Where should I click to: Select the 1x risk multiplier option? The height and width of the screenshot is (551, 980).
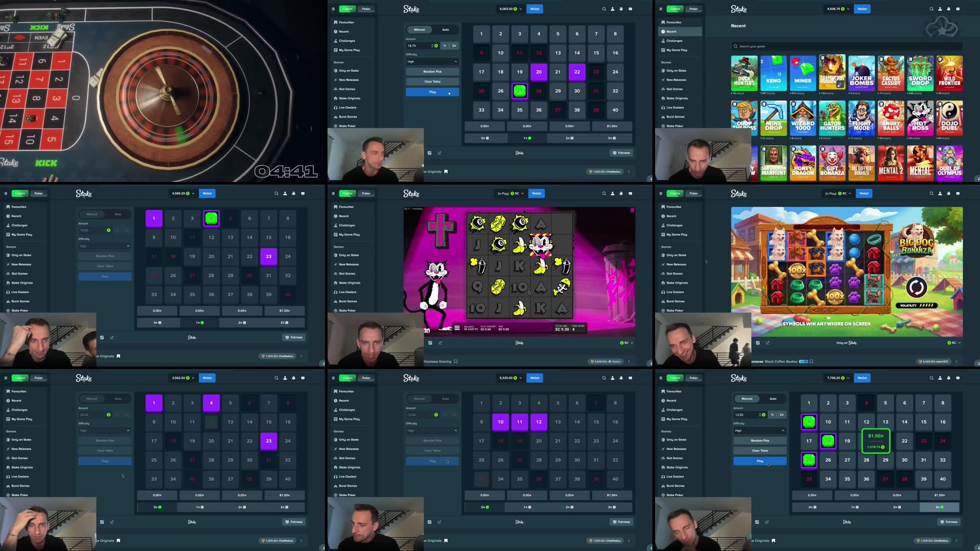pos(526,138)
